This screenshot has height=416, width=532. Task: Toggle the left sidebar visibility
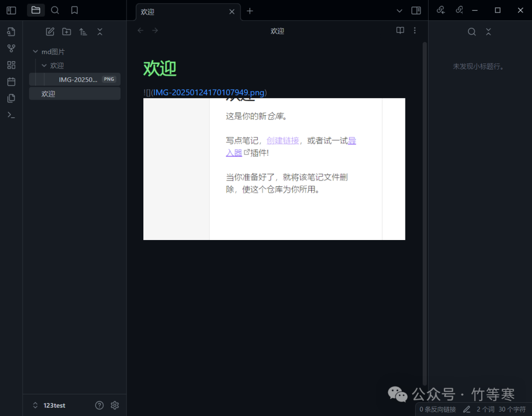click(11, 10)
